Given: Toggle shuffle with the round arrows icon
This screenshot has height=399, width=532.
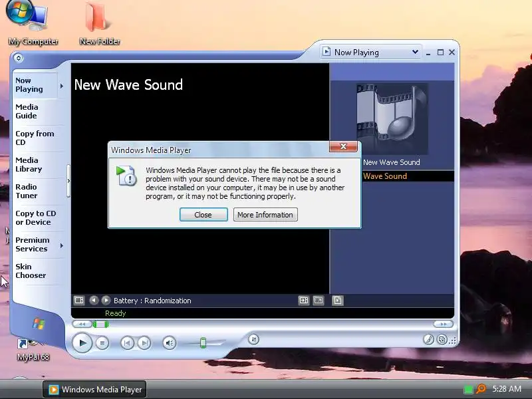Looking at the screenshot, I should (x=254, y=339).
